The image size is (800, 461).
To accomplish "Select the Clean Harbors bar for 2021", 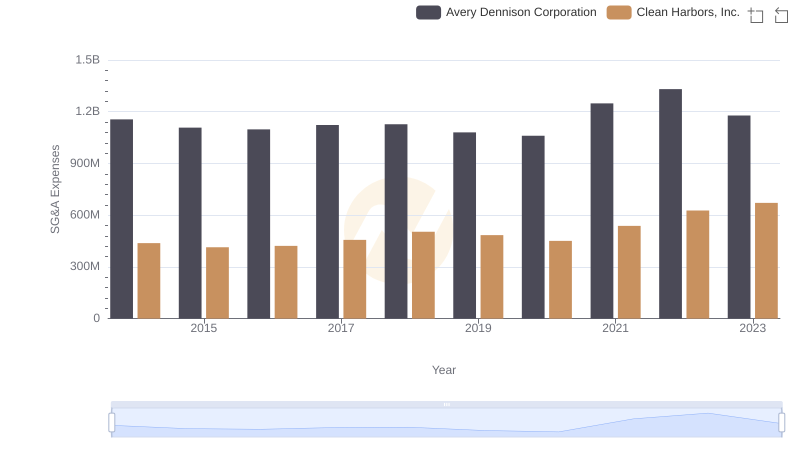I will click(629, 272).
